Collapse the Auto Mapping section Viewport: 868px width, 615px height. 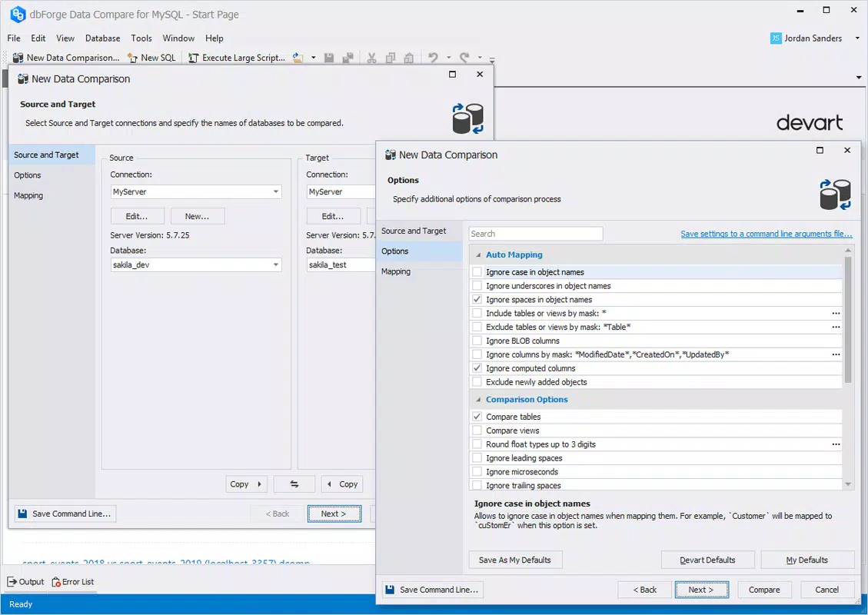coord(478,254)
